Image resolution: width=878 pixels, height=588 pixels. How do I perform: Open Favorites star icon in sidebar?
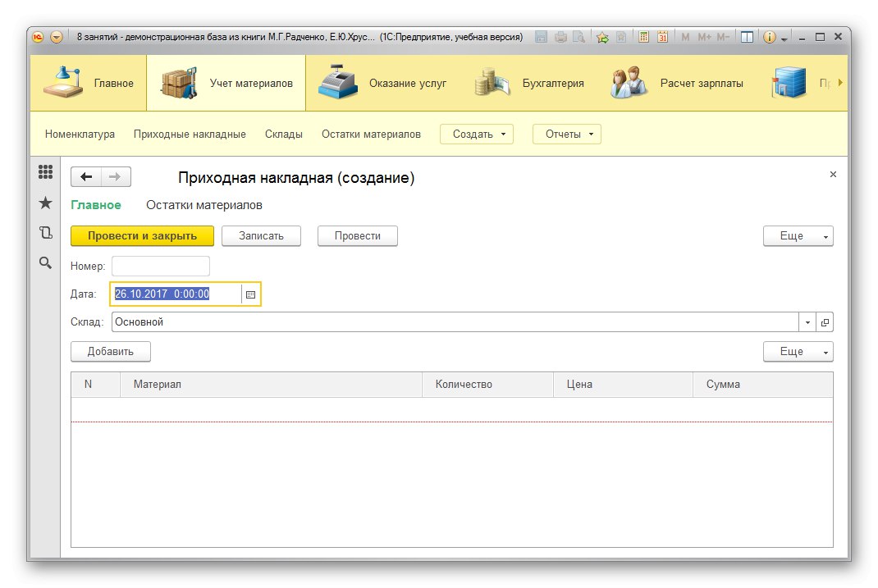point(45,203)
